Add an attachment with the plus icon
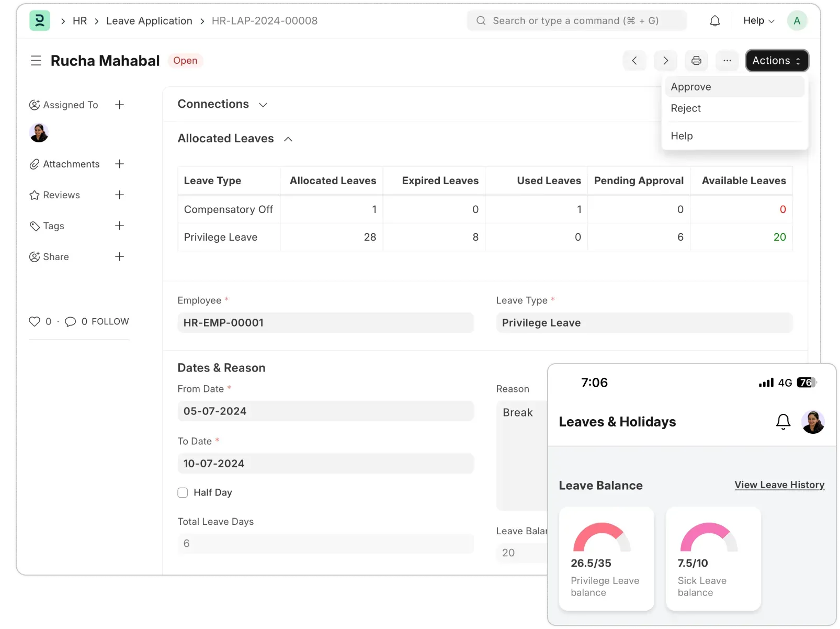The height and width of the screenshot is (629, 840). tap(119, 164)
